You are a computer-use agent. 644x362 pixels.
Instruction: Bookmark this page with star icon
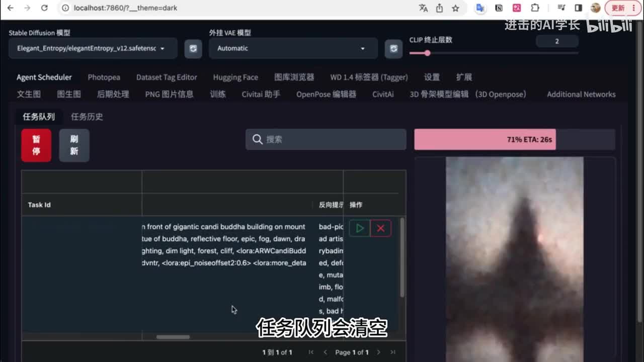pos(455,8)
